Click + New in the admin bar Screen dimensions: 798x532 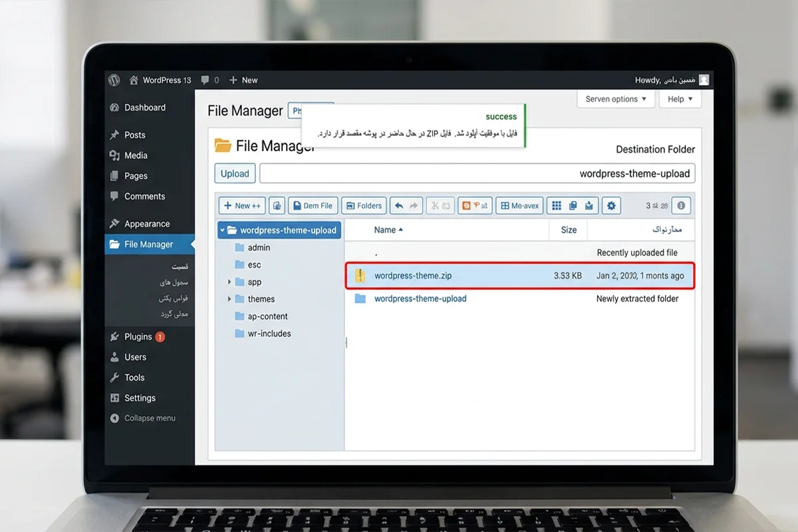click(x=243, y=80)
